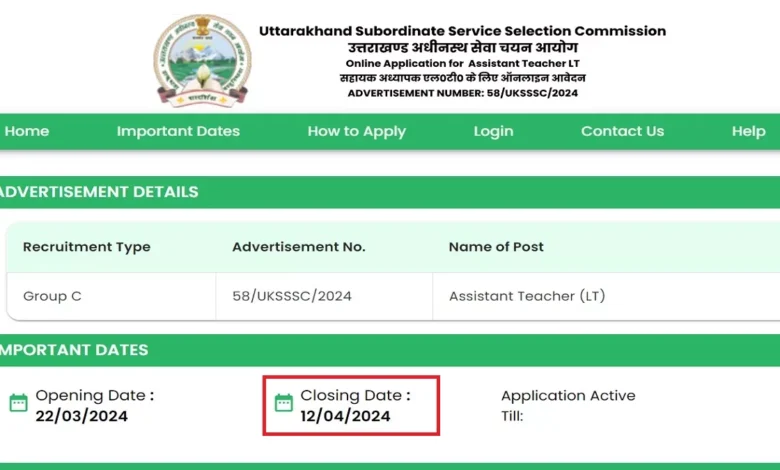Image resolution: width=780 pixels, height=470 pixels.
Task: Click the Advertisement No. column header
Action: tap(299, 247)
